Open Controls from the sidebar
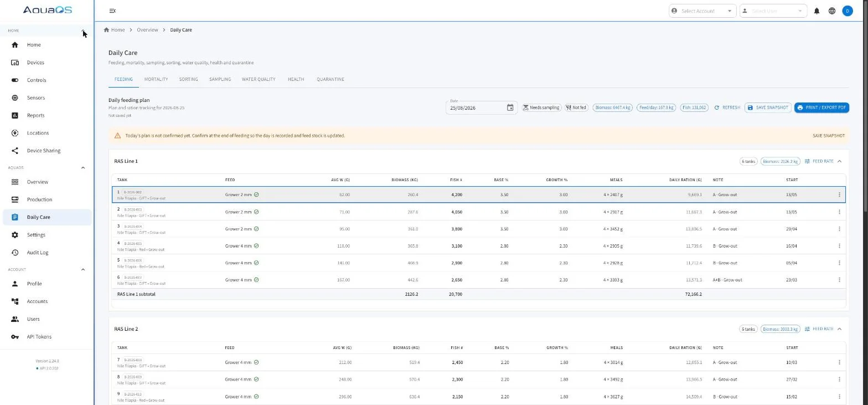 click(x=47, y=80)
